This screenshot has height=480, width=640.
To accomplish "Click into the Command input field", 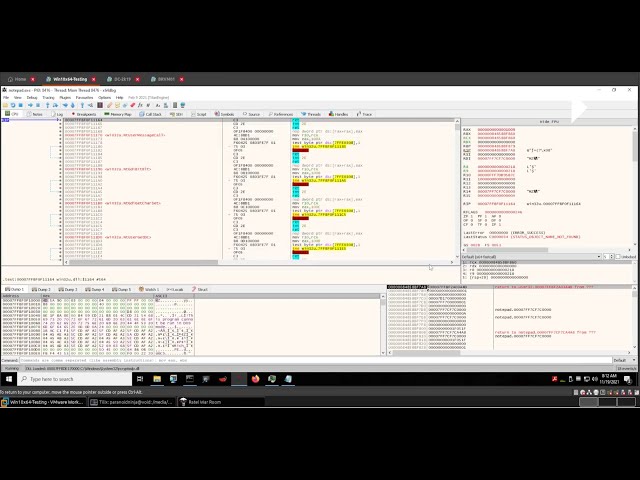I will pos(316,360).
